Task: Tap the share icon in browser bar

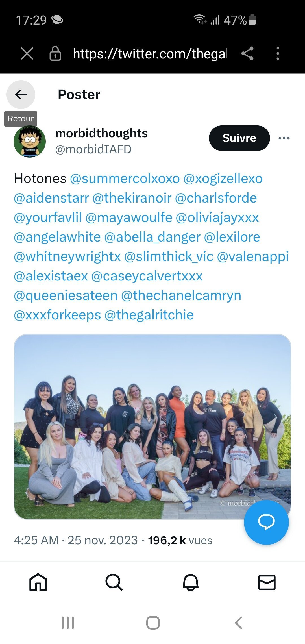Action: (247, 53)
